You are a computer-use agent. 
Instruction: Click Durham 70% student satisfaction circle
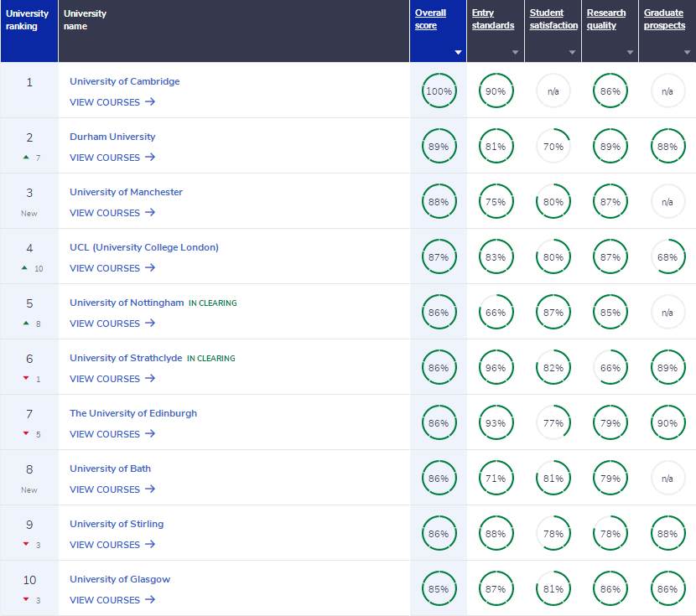pyautogui.click(x=553, y=147)
